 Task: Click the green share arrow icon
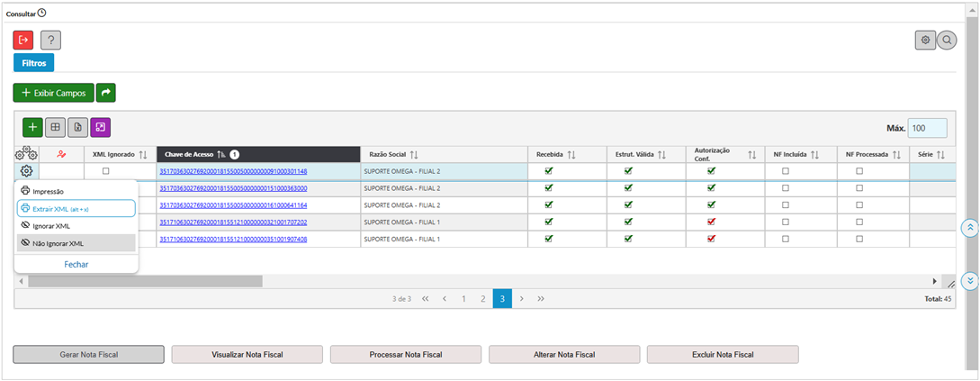[106, 92]
